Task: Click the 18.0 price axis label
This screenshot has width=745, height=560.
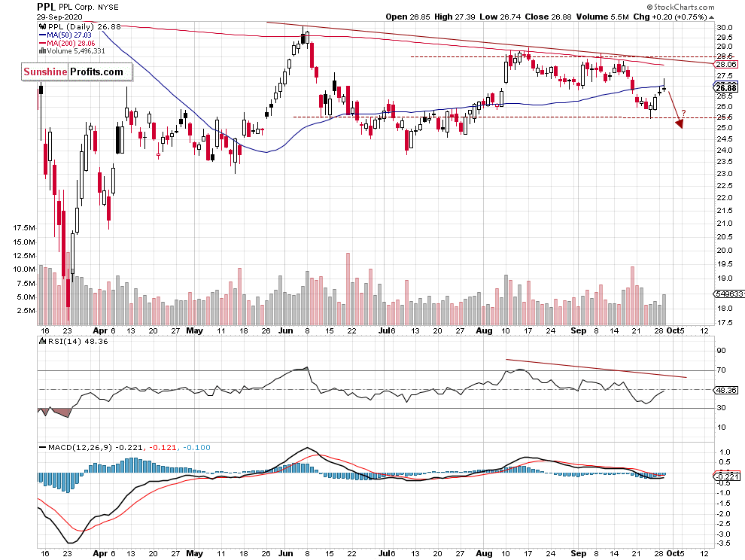Action: tap(724, 308)
